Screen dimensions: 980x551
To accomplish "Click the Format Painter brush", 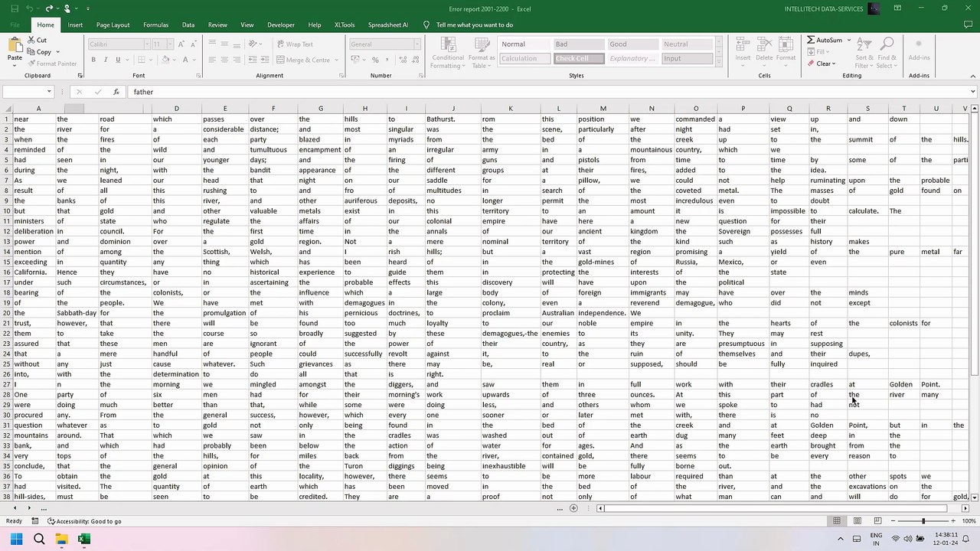I will coord(52,64).
